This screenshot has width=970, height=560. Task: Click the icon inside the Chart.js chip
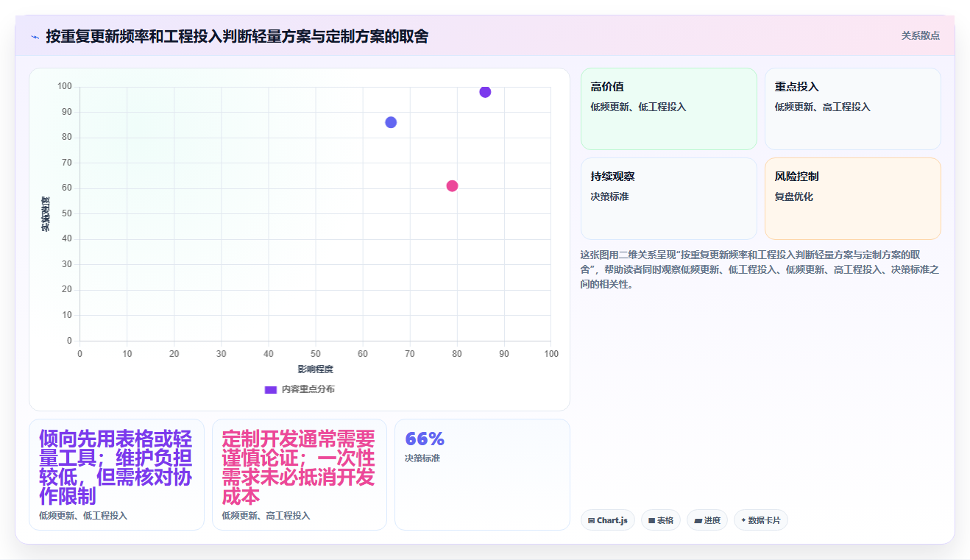(x=591, y=520)
